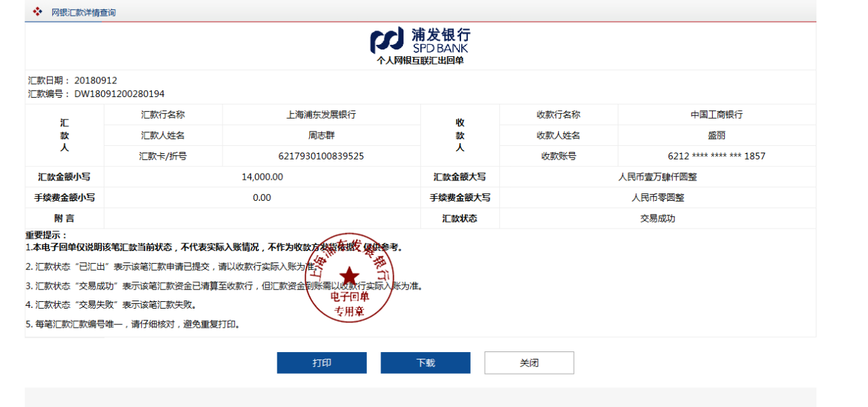Screen dimensions: 868x407
Task: Click the red diamond icon in header
Action: point(37,12)
